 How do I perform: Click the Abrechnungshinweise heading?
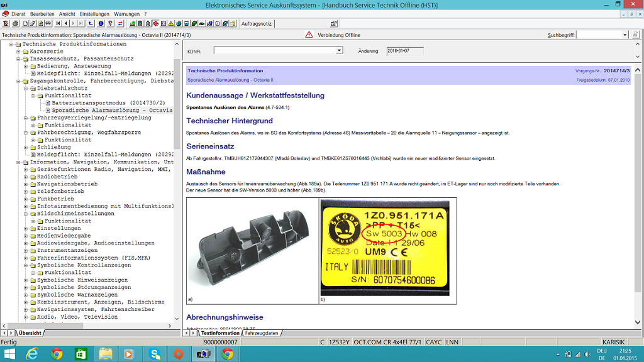pyautogui.click(x=225, y=317)
